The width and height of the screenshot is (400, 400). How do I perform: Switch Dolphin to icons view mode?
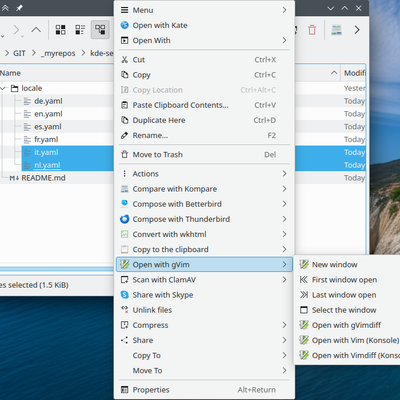click(x=60, y=30)
